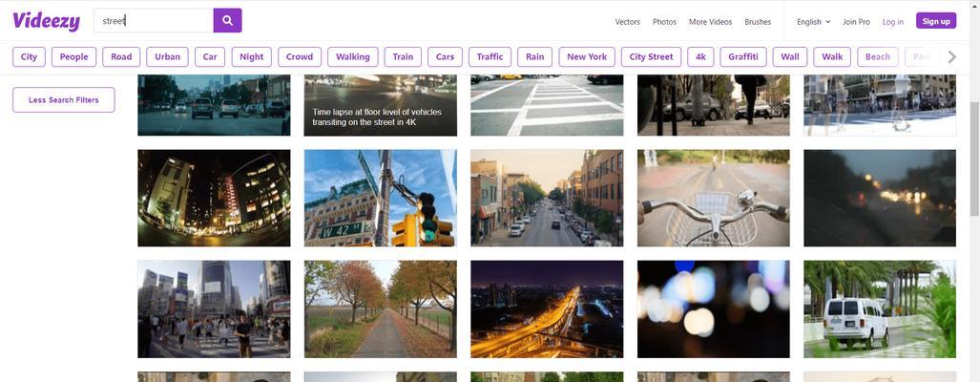Open the busy city crosswalk crowd video
The height and width of the screenshot is (382, 980).
(x=214, y=308)
